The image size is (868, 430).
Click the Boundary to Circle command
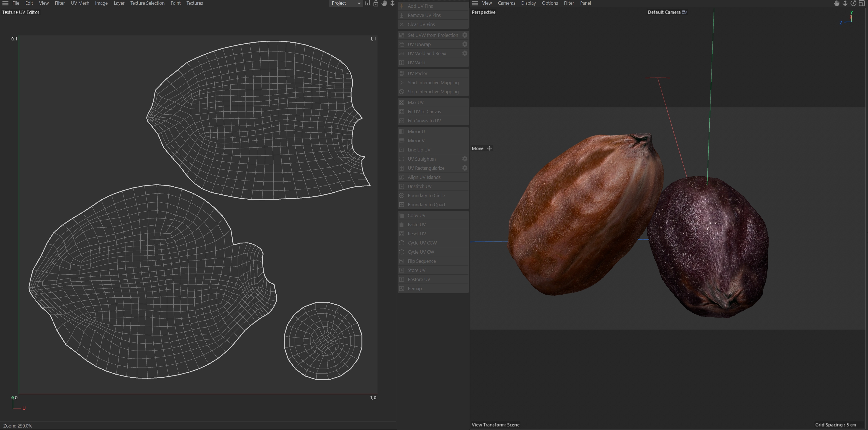pos(426,195)
